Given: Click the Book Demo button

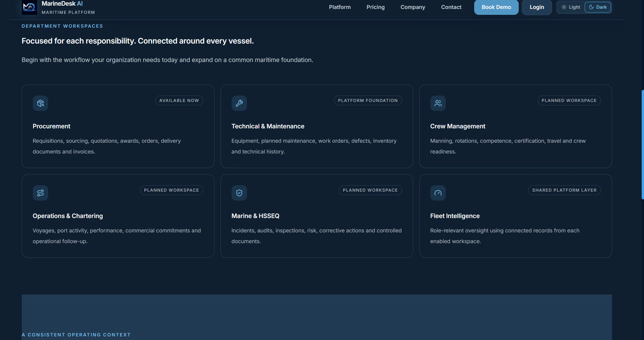Looking at the screenshot, I should coord(496,7).
